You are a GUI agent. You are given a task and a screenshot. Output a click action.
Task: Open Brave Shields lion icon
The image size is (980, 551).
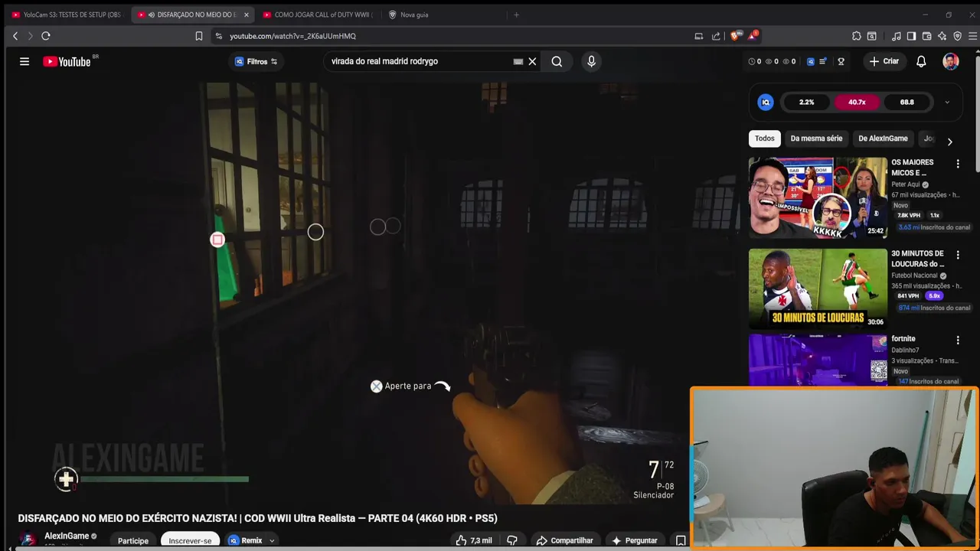coord(735,36)
